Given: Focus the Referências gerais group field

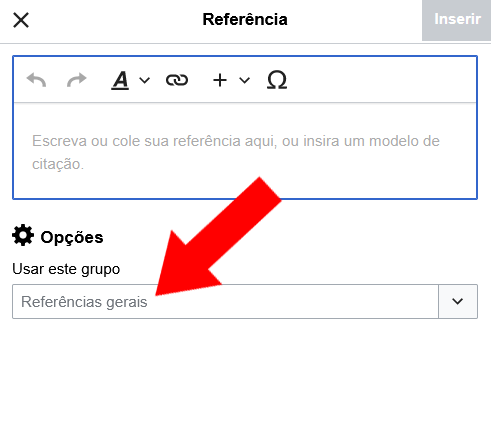Looking at the screenshot, I should (x=225, y=301).
